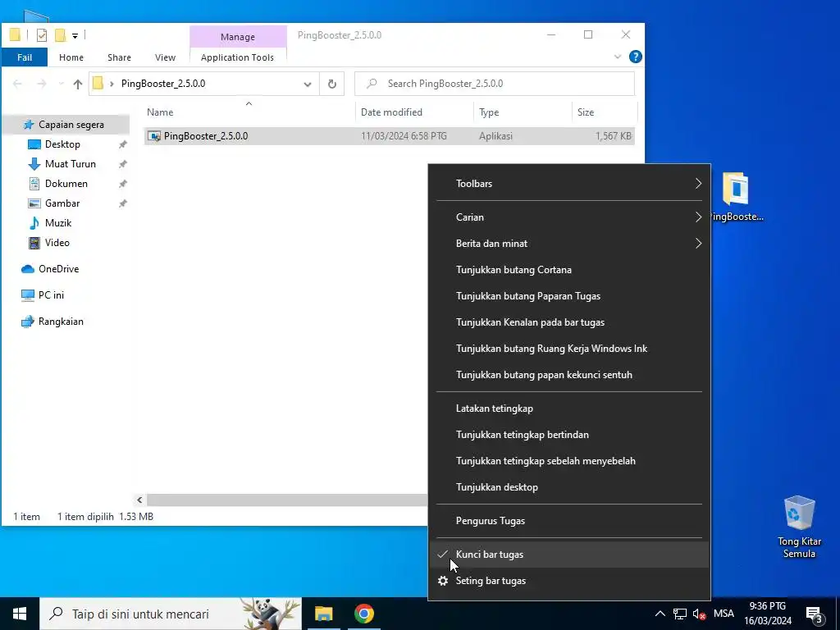Select PingBooster folder on desktop
The height and width of the screenshot is (630, 840).
(736, 197)
